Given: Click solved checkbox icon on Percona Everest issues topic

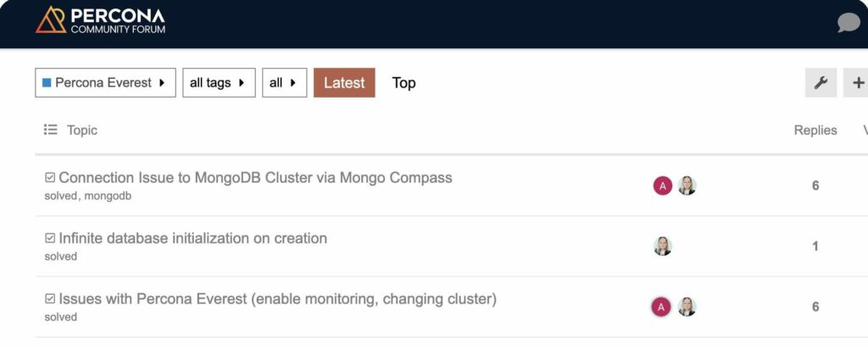Looking at the screenshot, I should 50,299.
